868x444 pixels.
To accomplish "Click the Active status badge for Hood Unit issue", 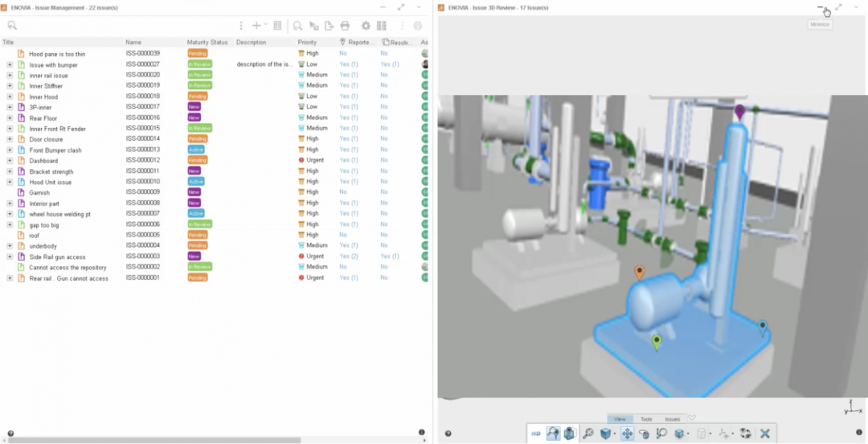I will [196, 181].
